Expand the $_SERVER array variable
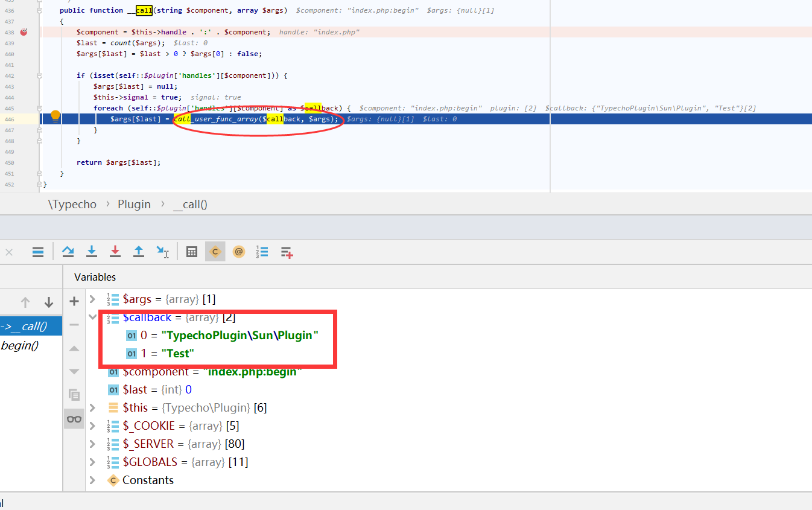 (92, 444)
